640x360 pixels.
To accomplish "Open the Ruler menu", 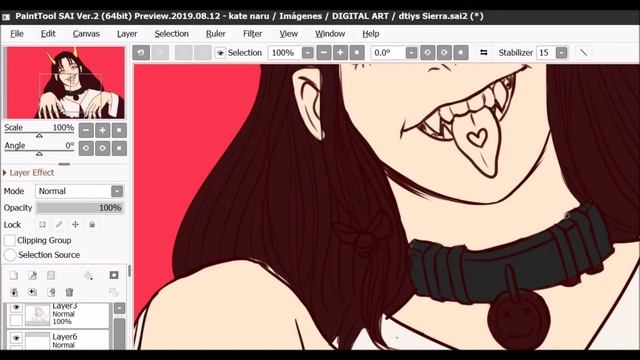I will tap(216, 34).
